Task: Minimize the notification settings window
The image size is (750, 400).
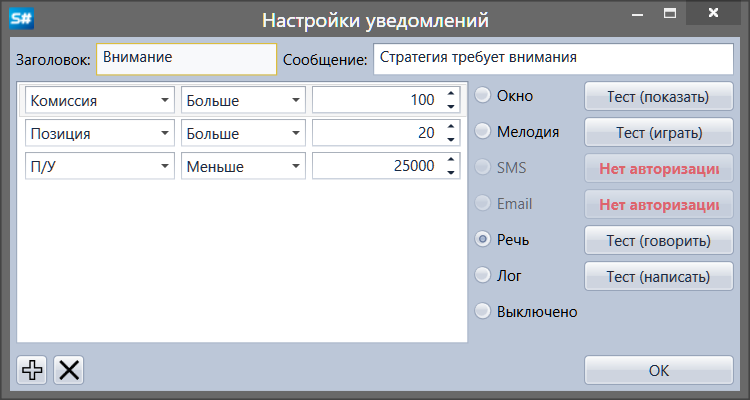Action: click(x=637, y=13)
